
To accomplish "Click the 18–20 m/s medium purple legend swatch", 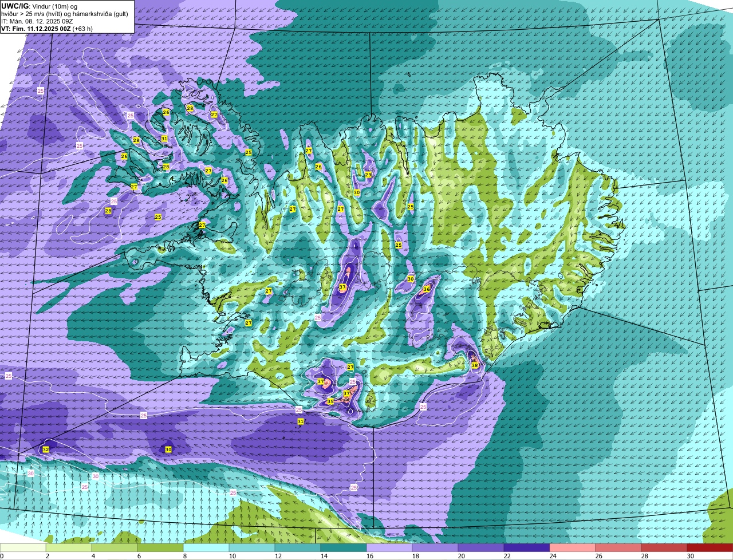I will (435, 548).
